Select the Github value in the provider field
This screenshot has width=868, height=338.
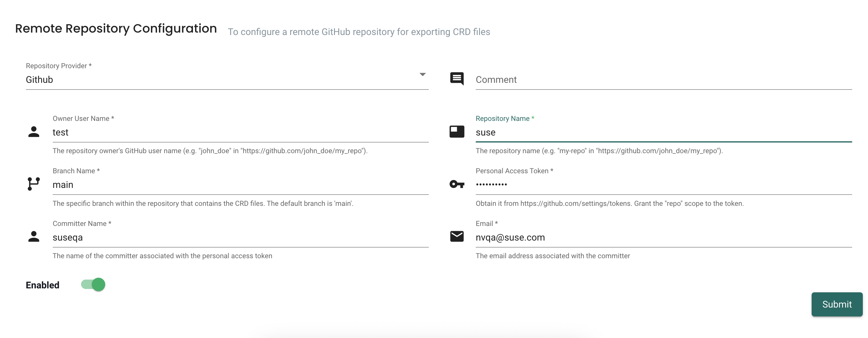click(135, 79)
